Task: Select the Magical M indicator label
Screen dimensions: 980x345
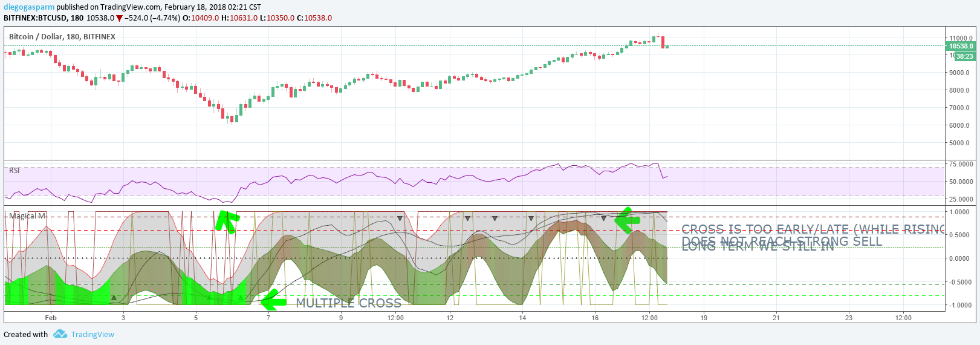Action: click(x=27, y=216)
